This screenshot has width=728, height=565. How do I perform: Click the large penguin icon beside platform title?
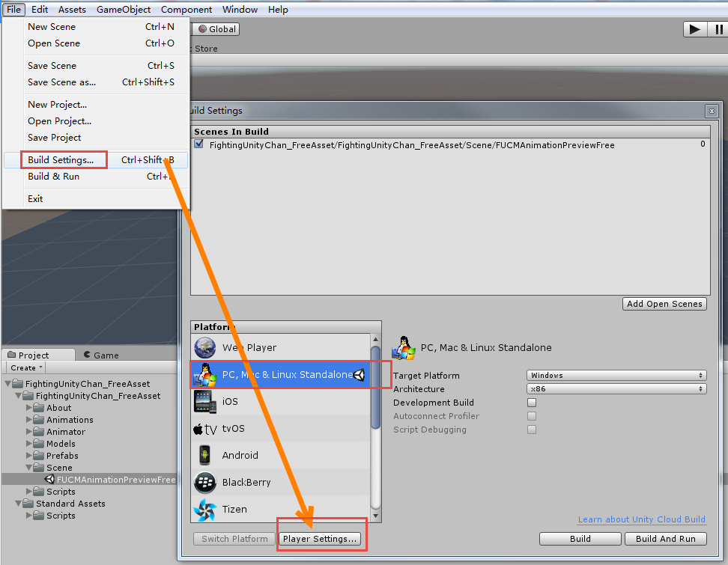tap(404, 348)
